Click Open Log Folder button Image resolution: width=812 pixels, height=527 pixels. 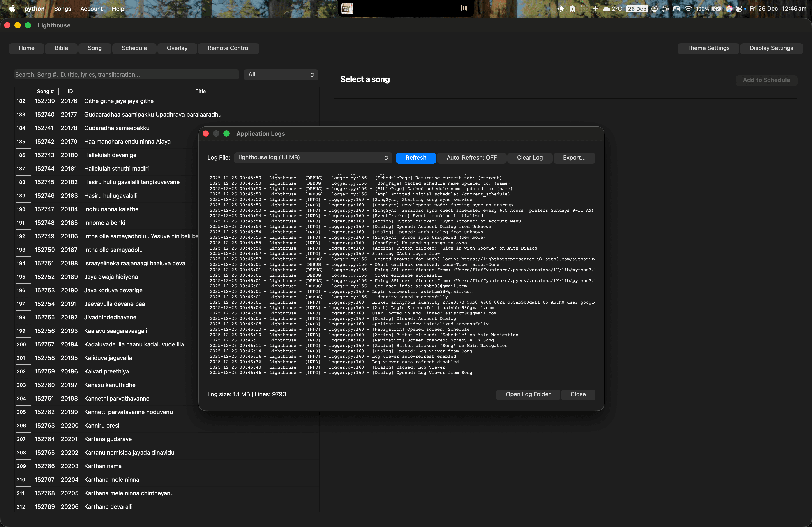pyautogui.click(x=527, y=394)
